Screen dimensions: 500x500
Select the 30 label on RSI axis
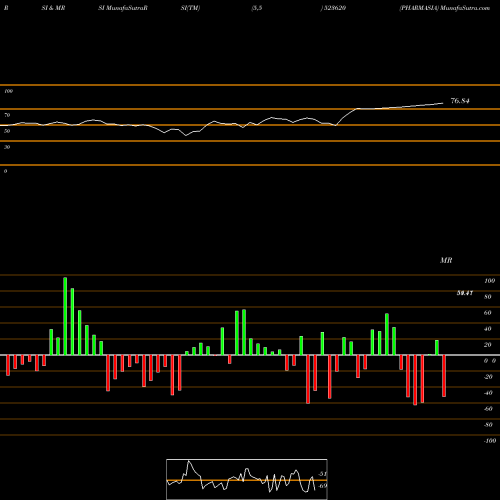tap(7, 147)
